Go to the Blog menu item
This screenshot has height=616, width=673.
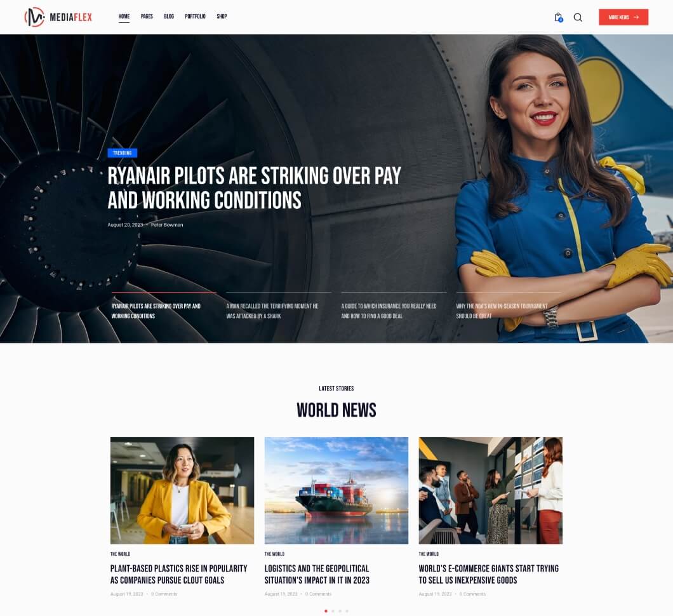click(x=169, y=17)
